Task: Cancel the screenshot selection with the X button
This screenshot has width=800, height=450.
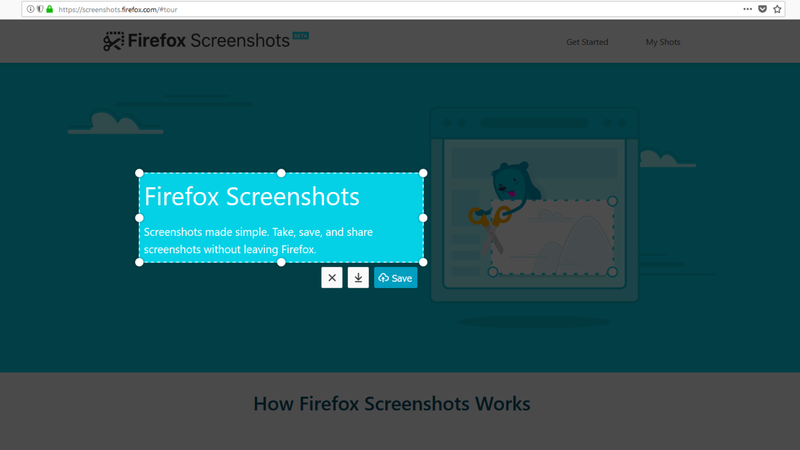Action: pos(332,278)
